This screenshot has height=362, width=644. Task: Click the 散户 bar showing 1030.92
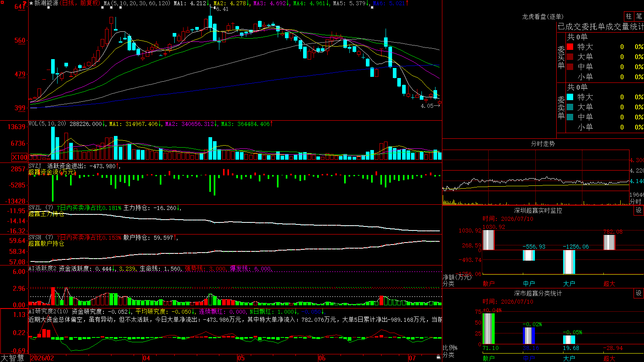pos(489,240)
